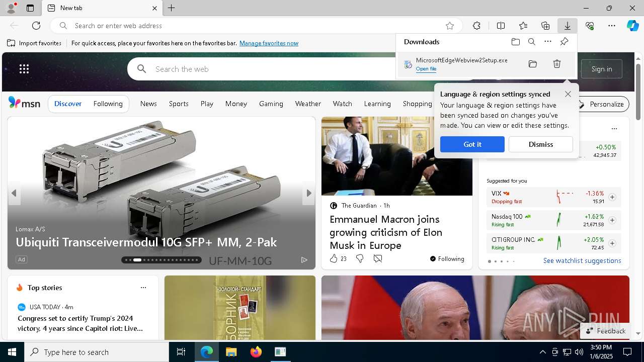The width and height of the screenshot is (644, 362).
Task: Open Windows Start menu
Action: click(x=12, y=352)
